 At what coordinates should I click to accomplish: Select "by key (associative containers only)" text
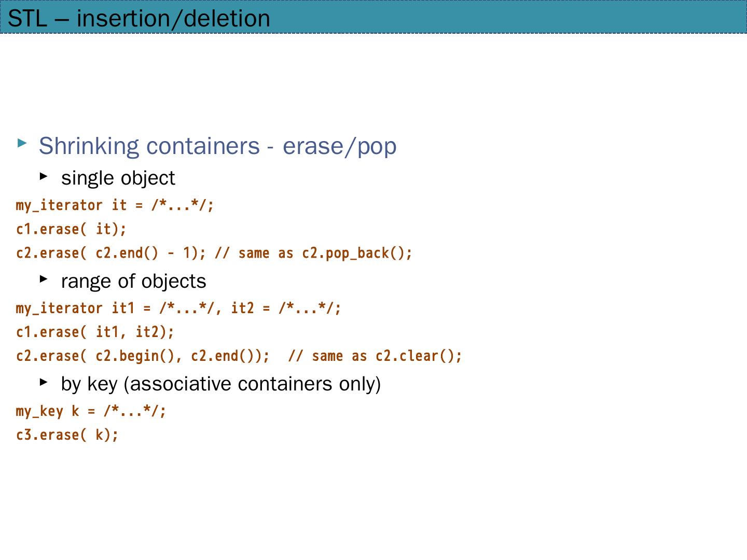point(220,384)
